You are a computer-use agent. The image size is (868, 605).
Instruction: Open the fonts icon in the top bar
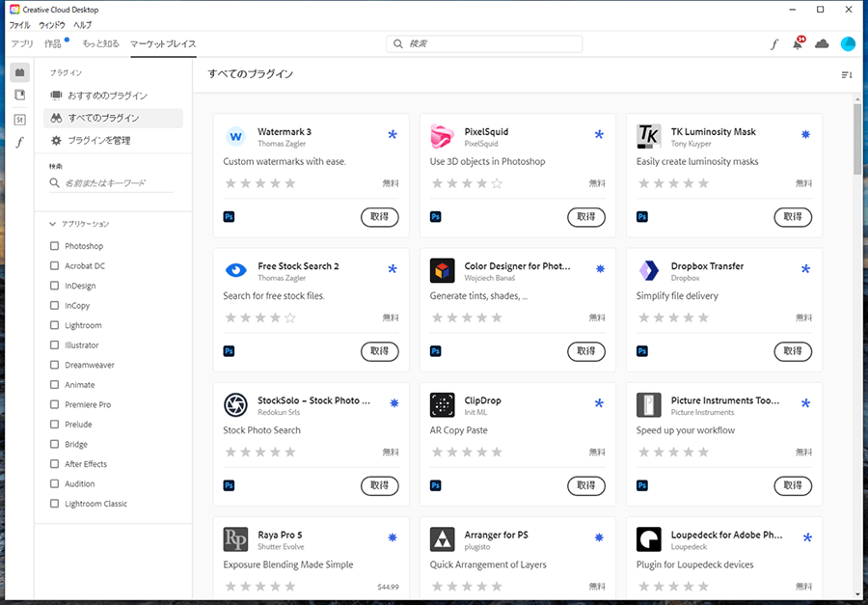[774, 44]
